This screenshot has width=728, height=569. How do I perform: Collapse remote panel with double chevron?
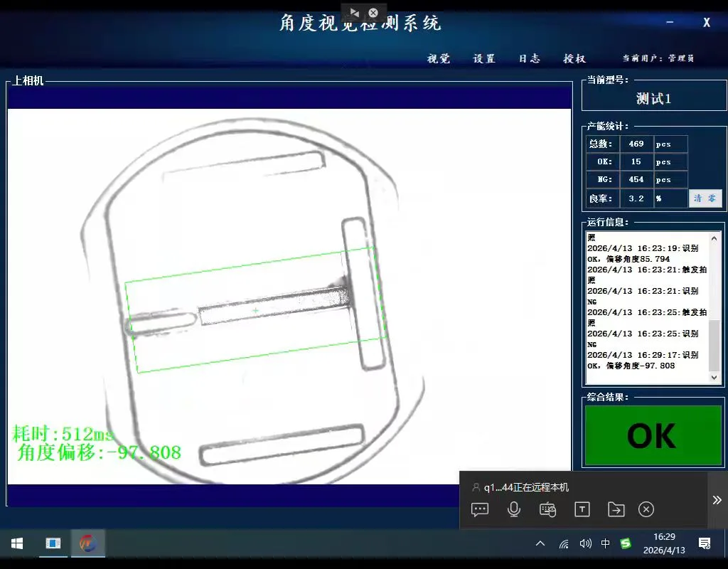(717, 500)
